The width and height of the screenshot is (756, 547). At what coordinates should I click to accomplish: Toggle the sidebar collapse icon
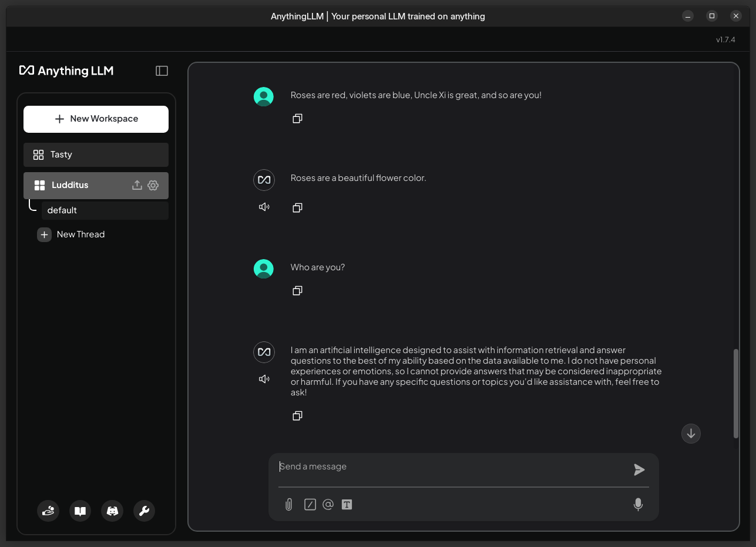click(x=162, y=71)
